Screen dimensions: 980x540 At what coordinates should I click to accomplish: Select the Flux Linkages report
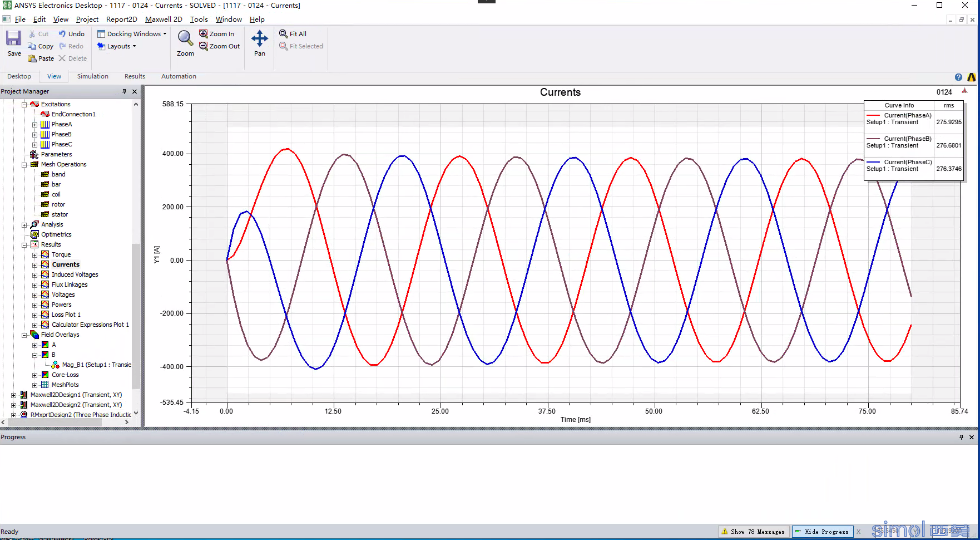(x=70, y=284)
